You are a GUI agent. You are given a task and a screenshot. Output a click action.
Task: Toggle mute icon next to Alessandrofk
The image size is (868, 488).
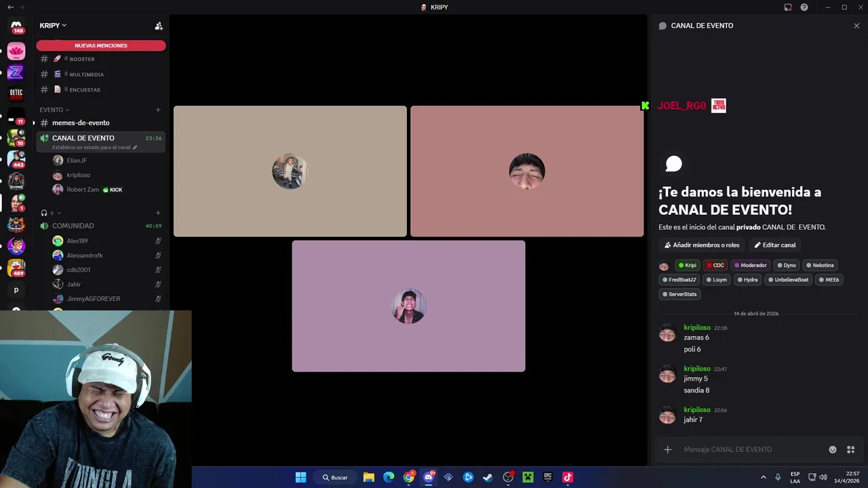click(158, 256)
